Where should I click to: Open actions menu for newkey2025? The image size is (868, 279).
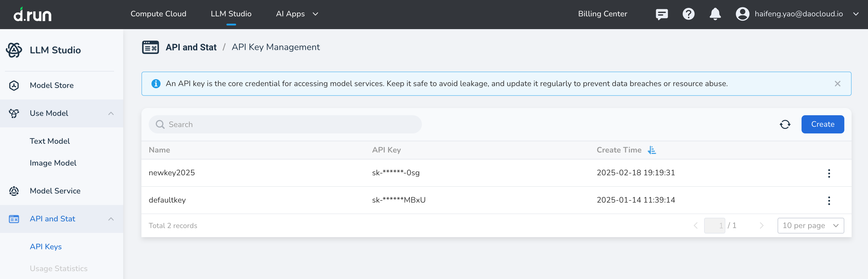click(829, 173)
